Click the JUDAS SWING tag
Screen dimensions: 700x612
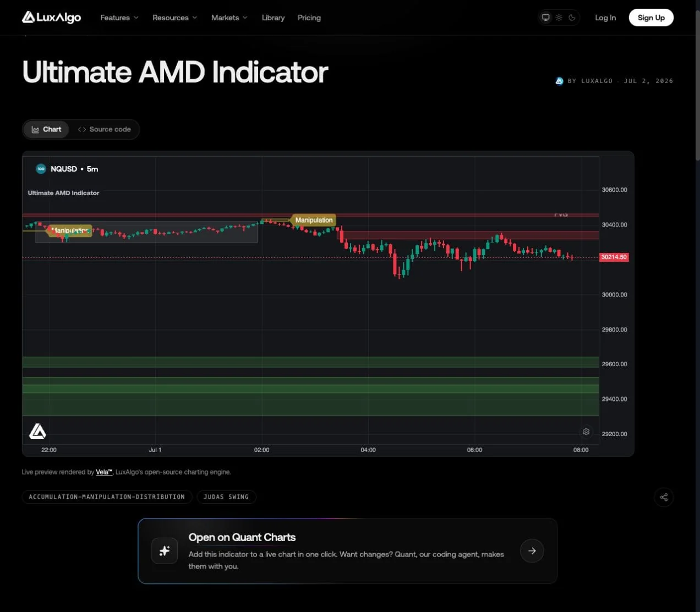pyautogui.click(x=226, y=497)
